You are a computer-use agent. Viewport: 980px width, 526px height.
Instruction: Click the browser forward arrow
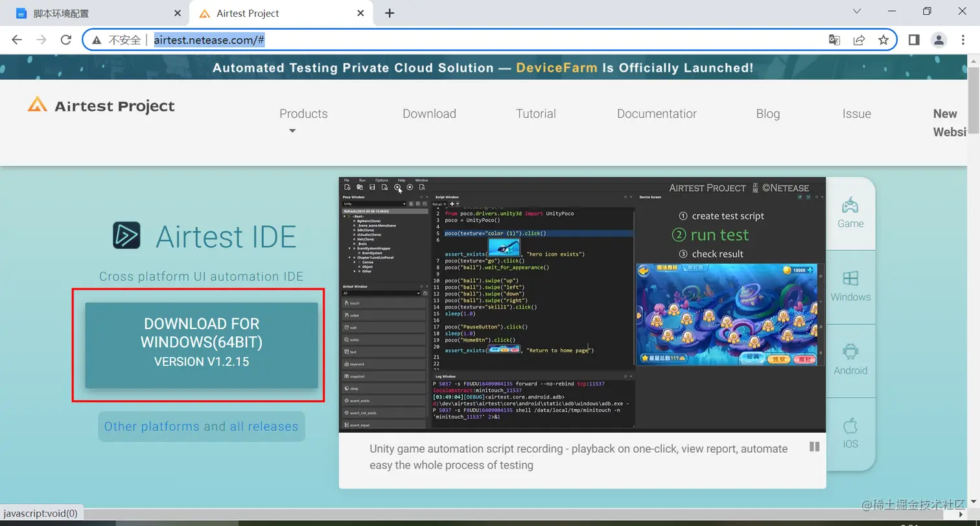[41, 40]
